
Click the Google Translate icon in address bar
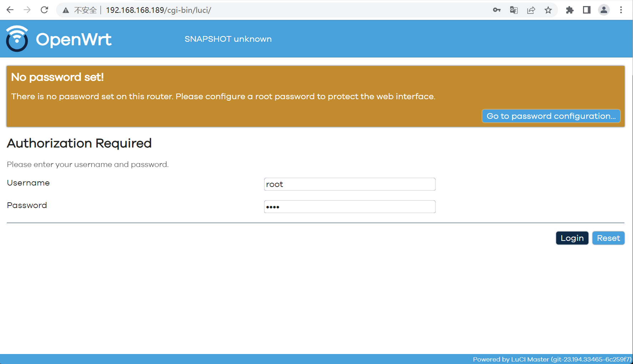(x=514, y=10)
